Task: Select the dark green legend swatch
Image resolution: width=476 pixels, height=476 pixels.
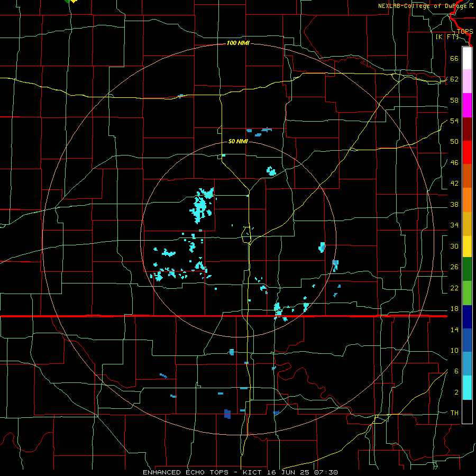Action: (467, 269)
